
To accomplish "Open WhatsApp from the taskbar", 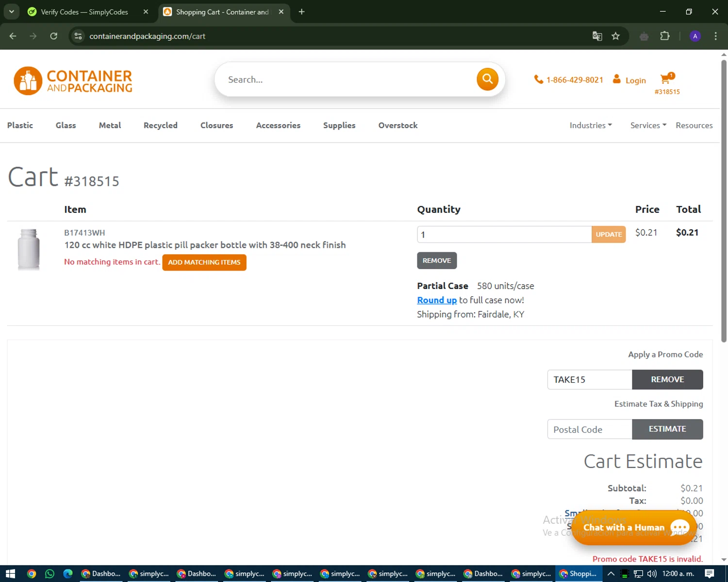I will point(50,574).
